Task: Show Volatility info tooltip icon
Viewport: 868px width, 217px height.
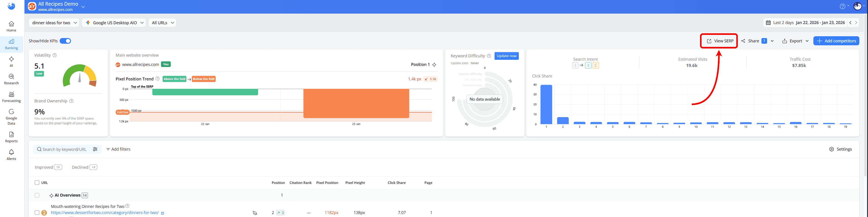Action: click(x=55, y=55)
